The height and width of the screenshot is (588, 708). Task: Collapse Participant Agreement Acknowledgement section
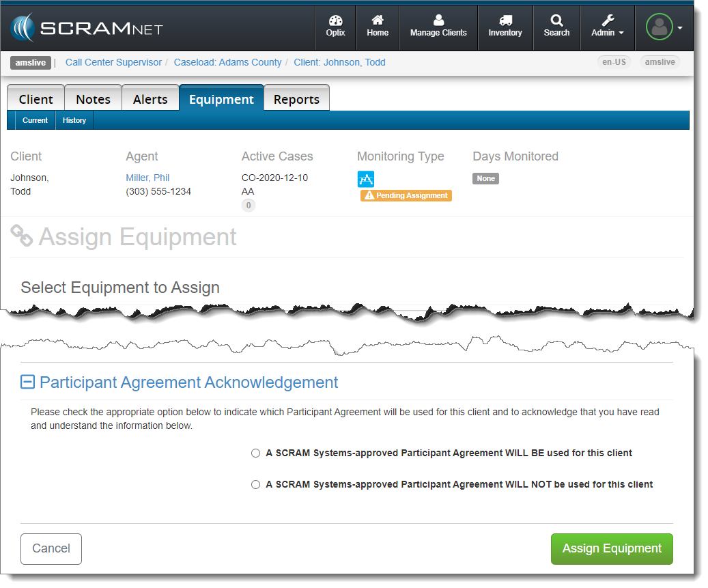coord(27,382)
